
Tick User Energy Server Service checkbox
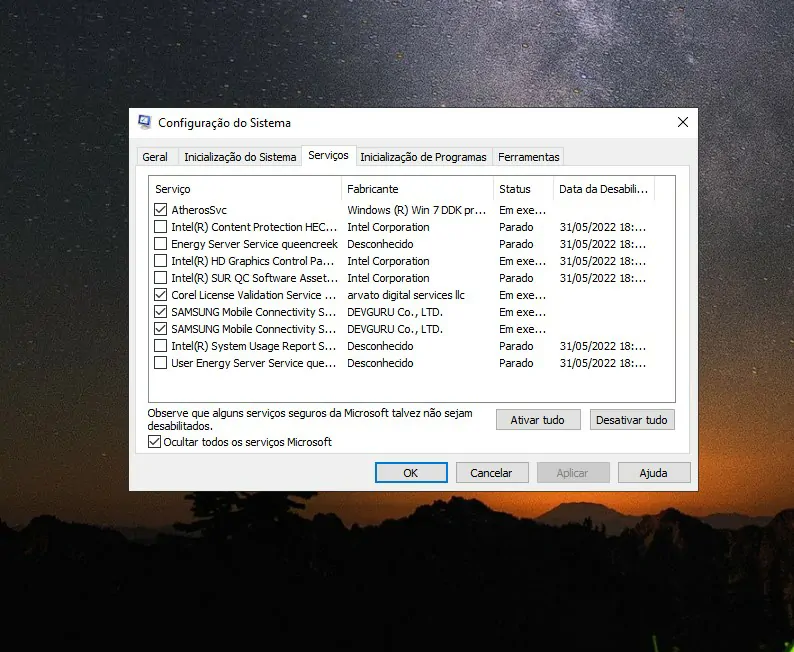click(161, 363)
